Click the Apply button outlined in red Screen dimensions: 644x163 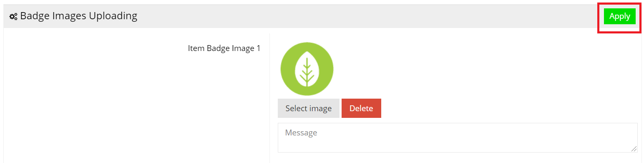click(x=619, y=16)
